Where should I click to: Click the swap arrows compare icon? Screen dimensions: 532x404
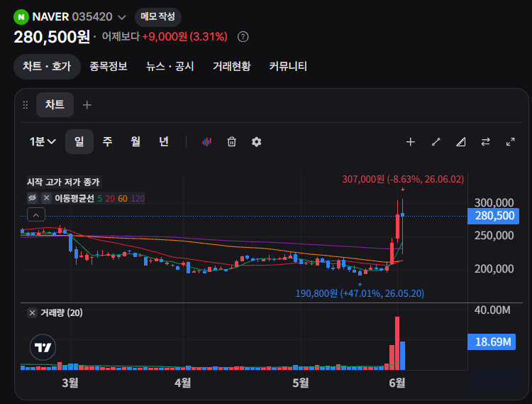coord(485,142)
